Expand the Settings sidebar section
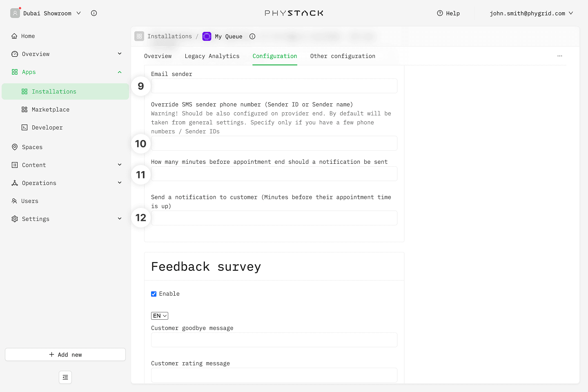The image size is (588, 392). (x=120, y=219)
